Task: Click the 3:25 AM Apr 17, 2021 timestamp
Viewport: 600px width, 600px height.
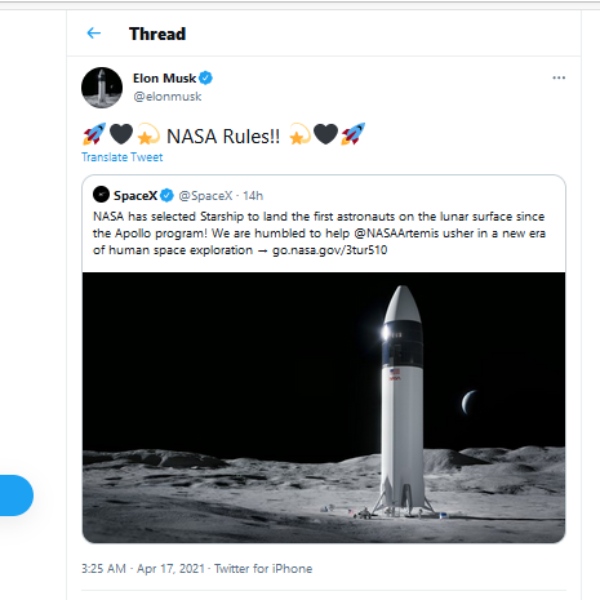Action: [142, 568]
